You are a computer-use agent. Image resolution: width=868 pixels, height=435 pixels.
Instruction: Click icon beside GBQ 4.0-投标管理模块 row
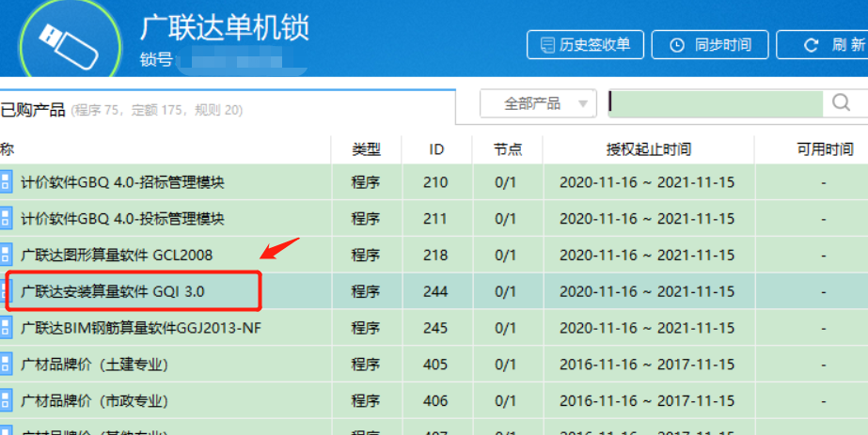click(x=6, y=218)
